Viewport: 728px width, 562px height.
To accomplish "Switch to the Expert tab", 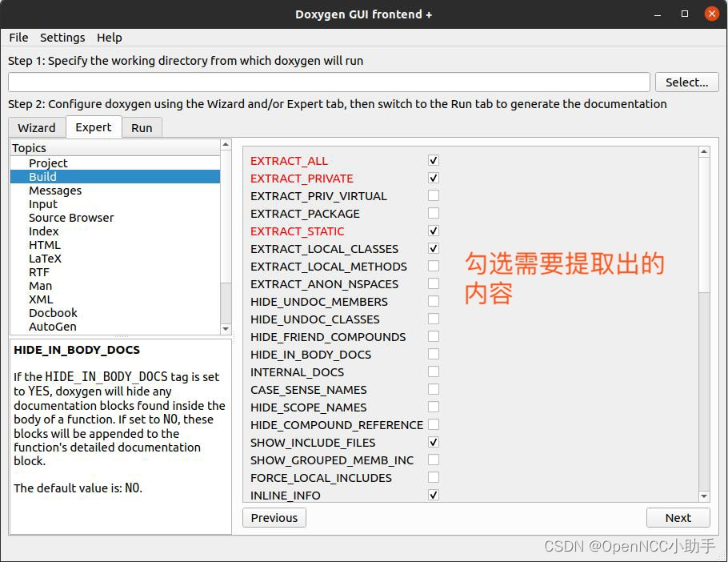I will point(94,127).
